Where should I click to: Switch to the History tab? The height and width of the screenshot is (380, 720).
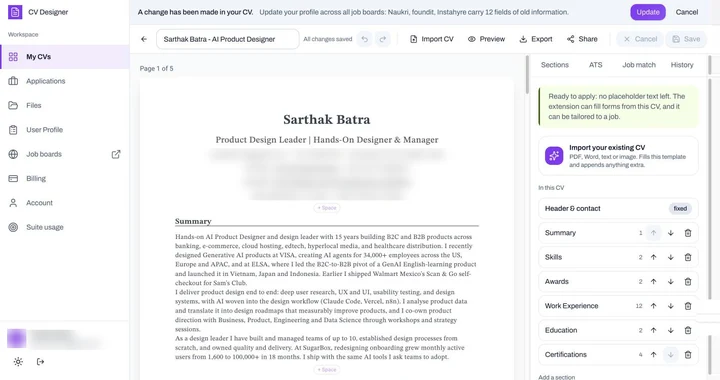coord(682,65)
